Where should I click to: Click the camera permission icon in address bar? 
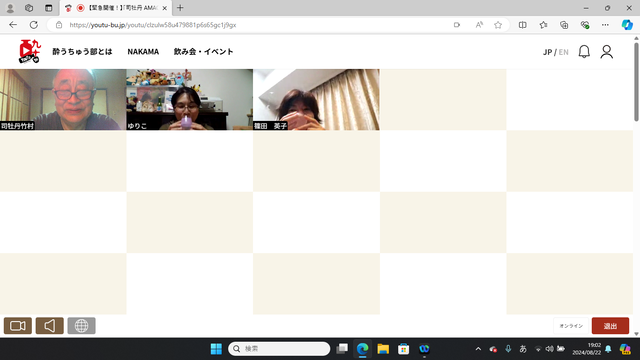click(457, 25)
